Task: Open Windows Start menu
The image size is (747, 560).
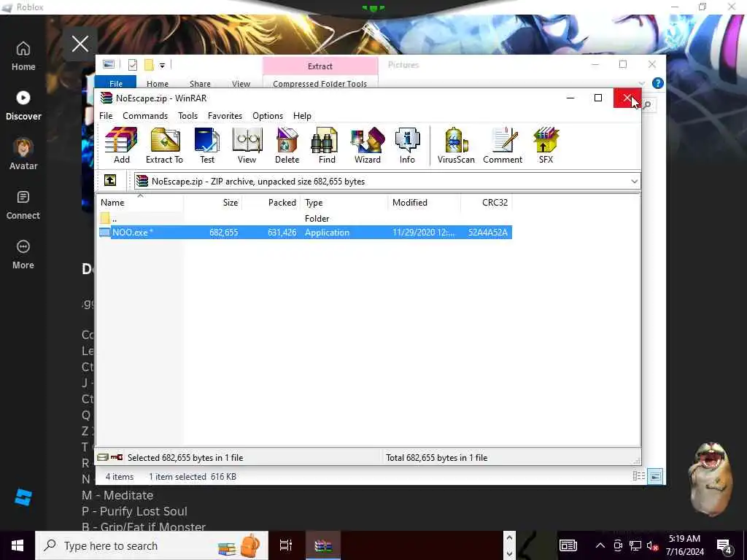Action: point(18,545)
